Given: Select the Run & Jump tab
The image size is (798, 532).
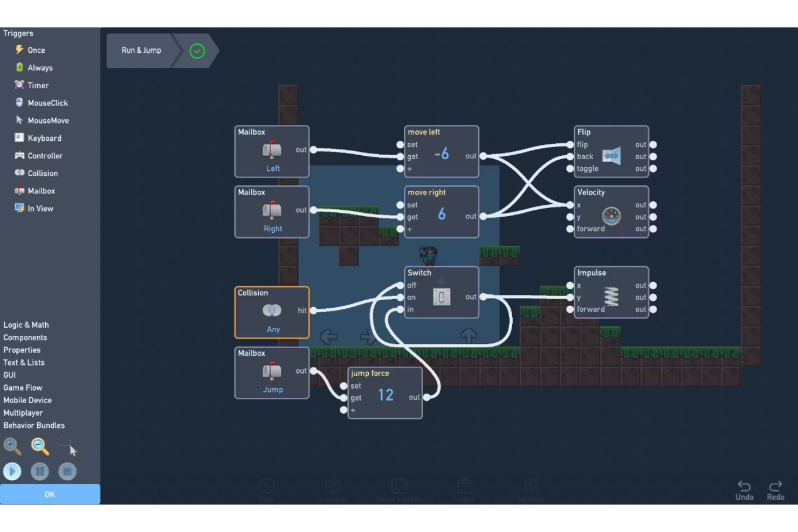Looking at the screenshot, I should 141,50.
